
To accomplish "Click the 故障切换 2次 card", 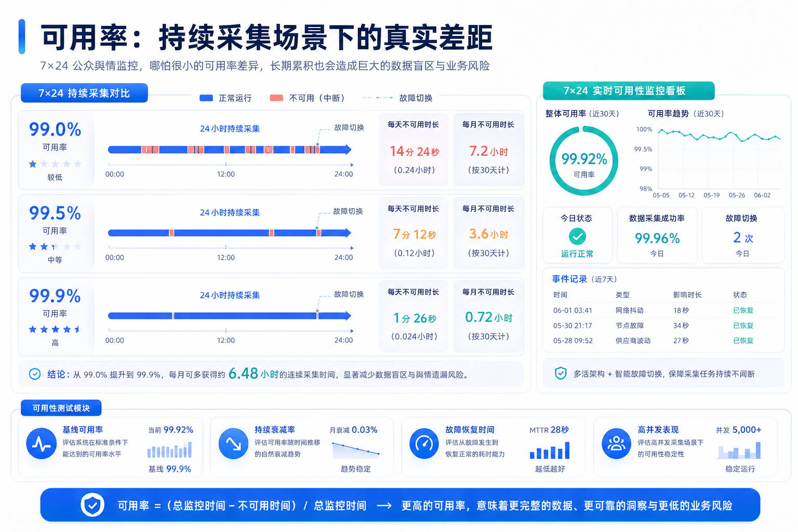I will (743, 235).
